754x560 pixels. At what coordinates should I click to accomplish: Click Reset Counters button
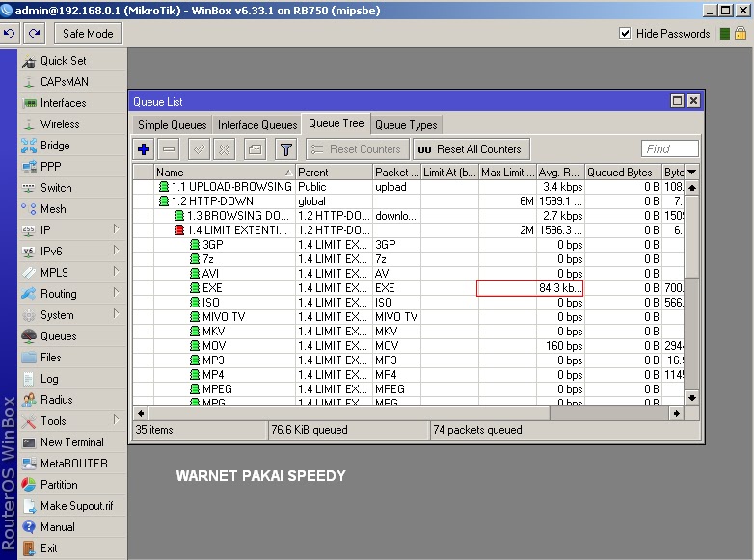tap(358, 149)
